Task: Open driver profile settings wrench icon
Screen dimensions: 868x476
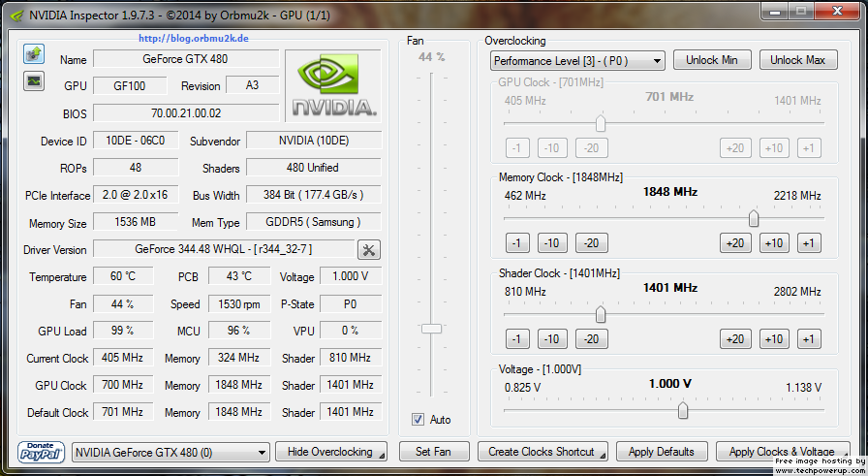Action: pos(369,250)
